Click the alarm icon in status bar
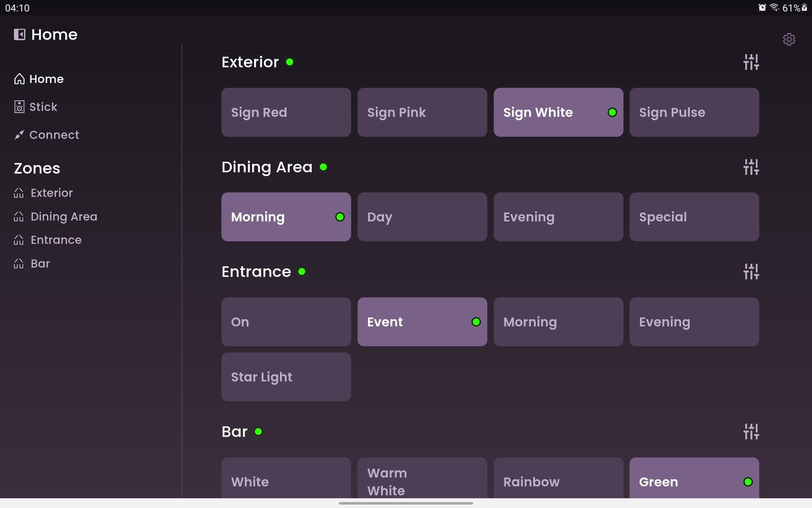Viewport: 812px width, 508px height. point(762,8)
